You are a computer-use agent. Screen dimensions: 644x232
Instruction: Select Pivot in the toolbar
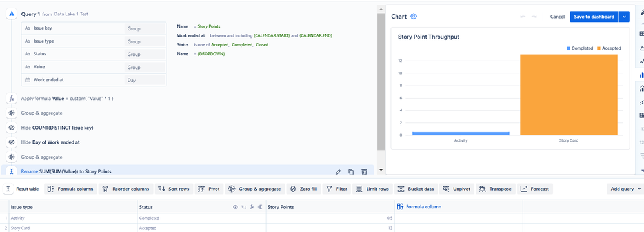tap(209, 189)
